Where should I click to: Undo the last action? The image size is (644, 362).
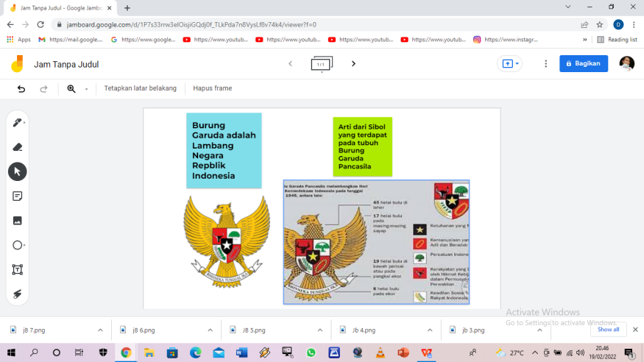(x=21, y=88)
